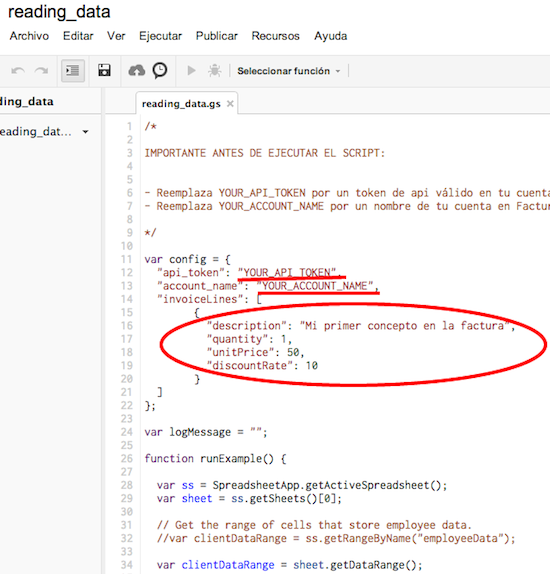The height and width of the screenshot is (574, 550).
Task: Click the IMPORTANTE ANTES DE EJECUTAR comment
Action: point(264,153)
